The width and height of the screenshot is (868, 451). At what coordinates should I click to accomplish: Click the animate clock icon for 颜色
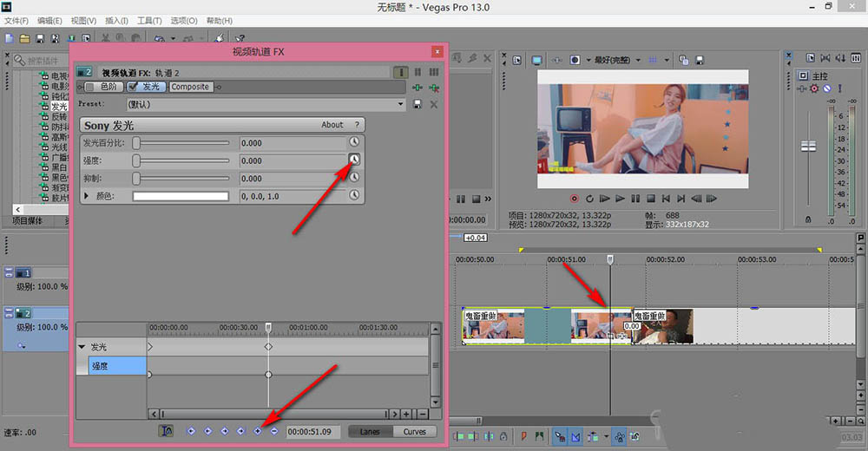pyautogui.click(x=354, y=195)
